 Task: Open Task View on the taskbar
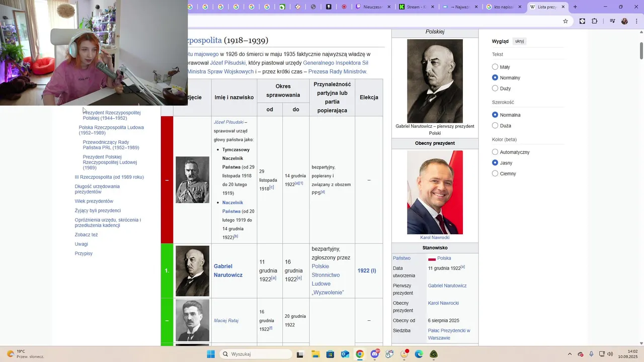[300, 354]
